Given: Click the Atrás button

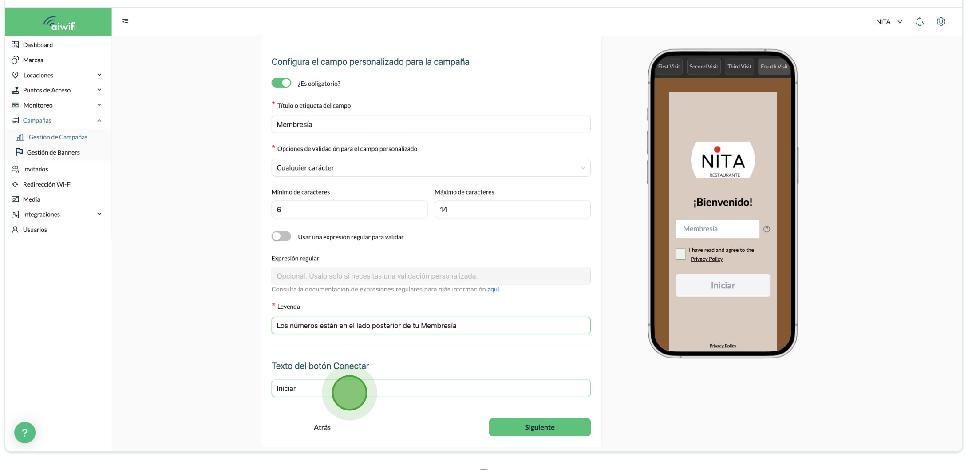Looking at the screenshot, I should 322,427.
